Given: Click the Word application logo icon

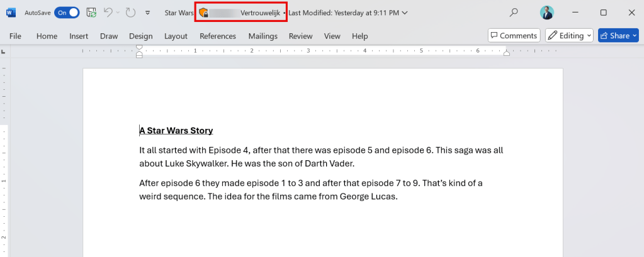Looking at the screenshot, I should (x=11, y=13).
